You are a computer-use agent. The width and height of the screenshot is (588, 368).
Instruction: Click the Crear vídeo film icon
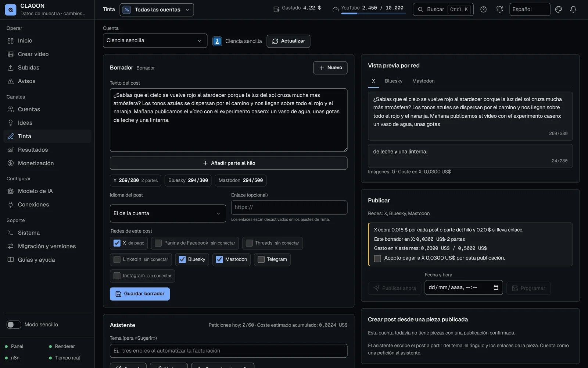pyautogui.click(x=11, y=54)
